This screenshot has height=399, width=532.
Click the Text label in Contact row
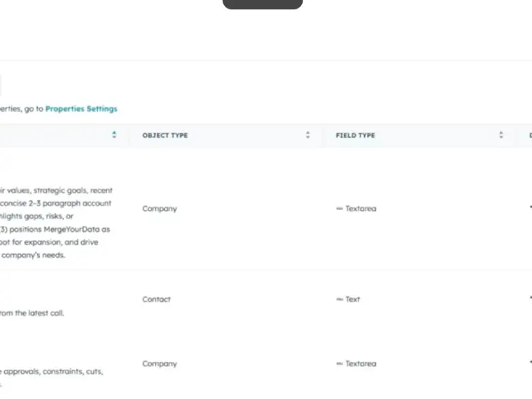click(x=352, y=299)
